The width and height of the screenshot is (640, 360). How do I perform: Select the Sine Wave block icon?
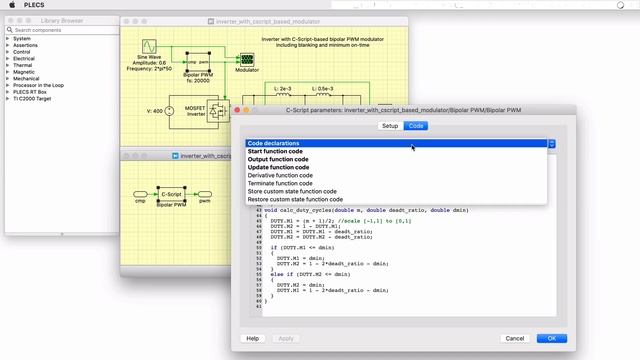click(x=149, y=46)
